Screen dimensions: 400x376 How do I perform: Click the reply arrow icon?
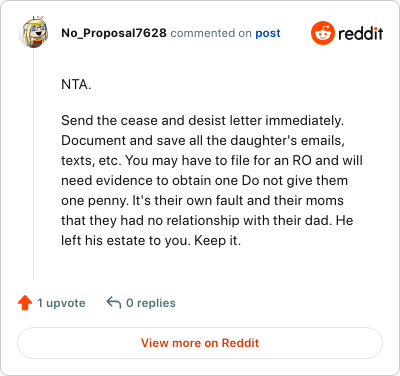point(113,303)
